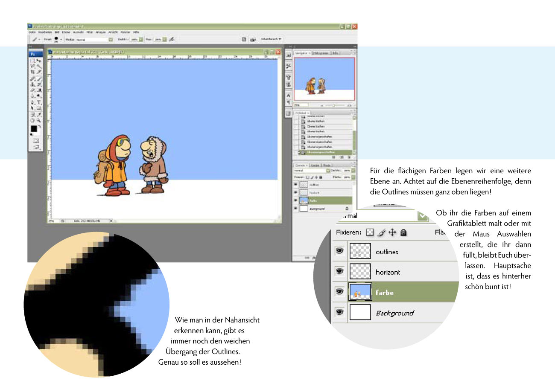Open blend mode dropdown in magnified panel
Screen dimensions: 555x392
[422, 216]
